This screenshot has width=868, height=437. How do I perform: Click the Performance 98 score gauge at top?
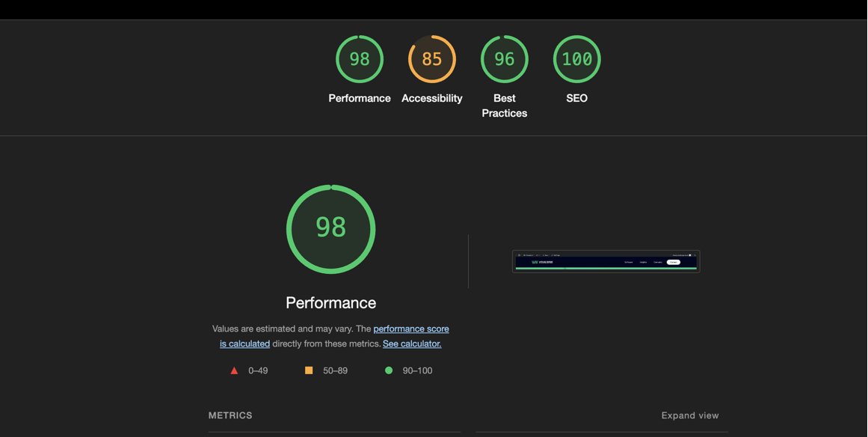tap(360, 58)
